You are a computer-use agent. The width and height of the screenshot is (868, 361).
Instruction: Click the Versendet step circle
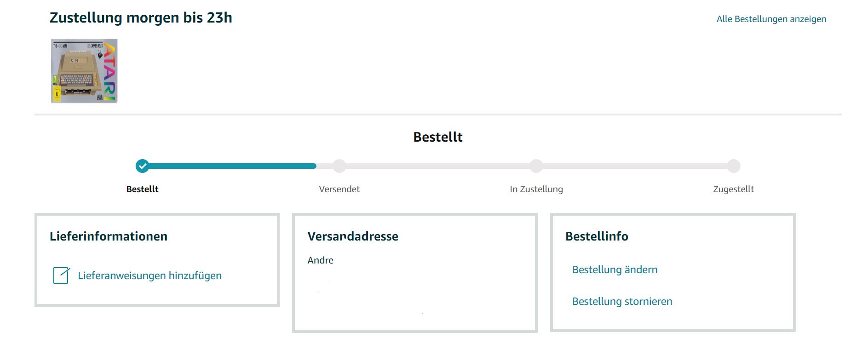pyautogui.click(x=339, y=166)
